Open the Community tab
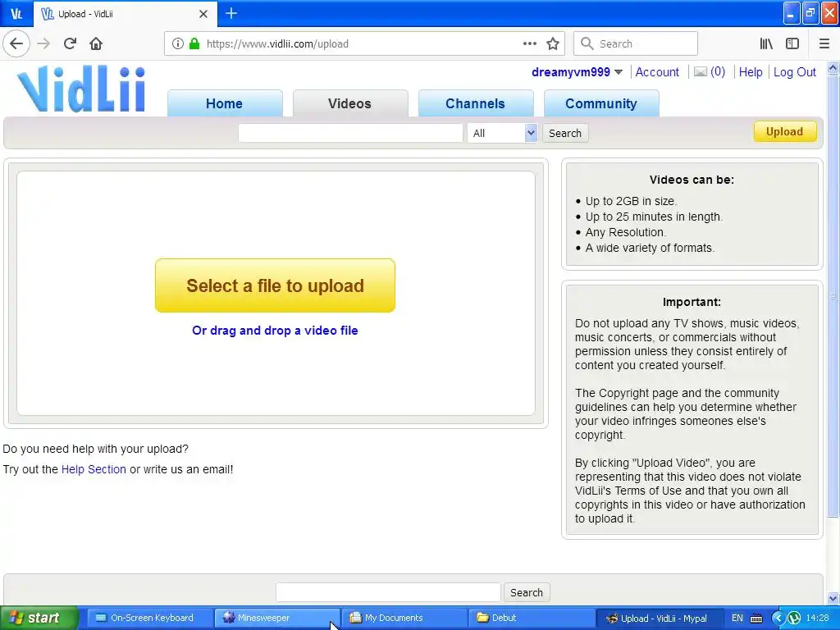The image size is (840, 630). pyautogui.click(x=601, y=103)
